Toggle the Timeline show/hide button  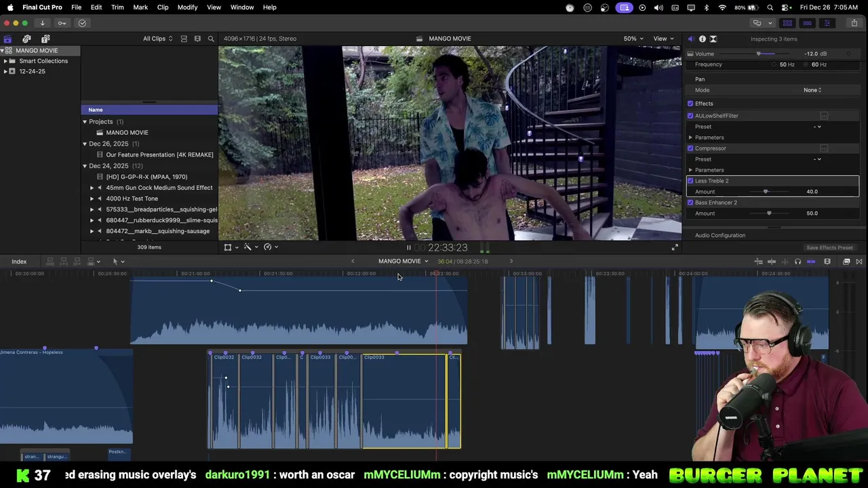click(x=807, y=23)
